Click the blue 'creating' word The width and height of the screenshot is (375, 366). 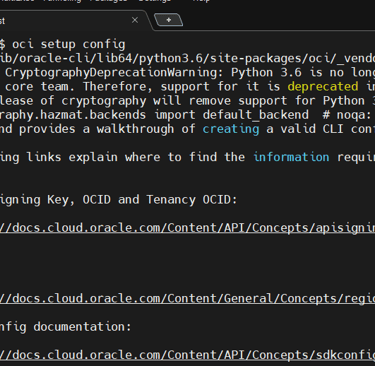click(231, 129)
